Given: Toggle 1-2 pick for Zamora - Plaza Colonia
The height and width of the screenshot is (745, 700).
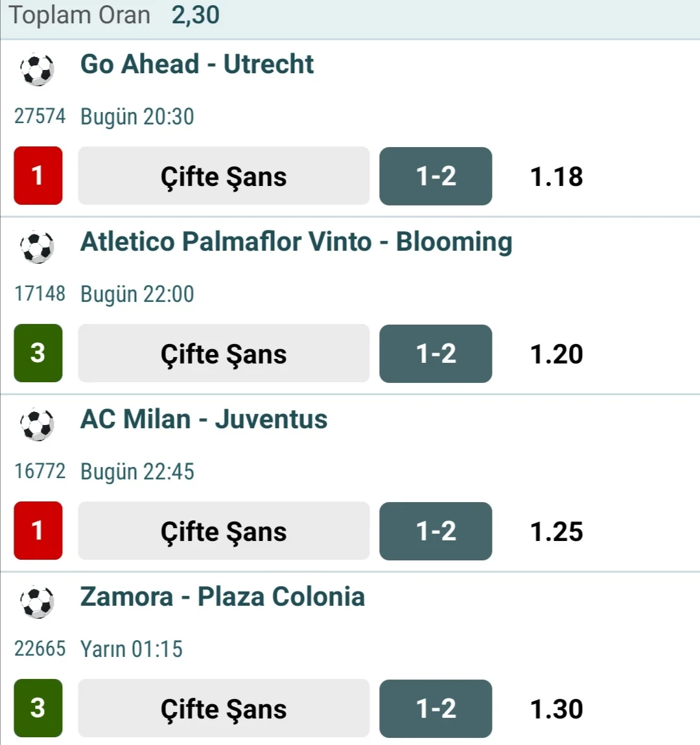Looking at the screenshot, I should (x=436, y=709).
